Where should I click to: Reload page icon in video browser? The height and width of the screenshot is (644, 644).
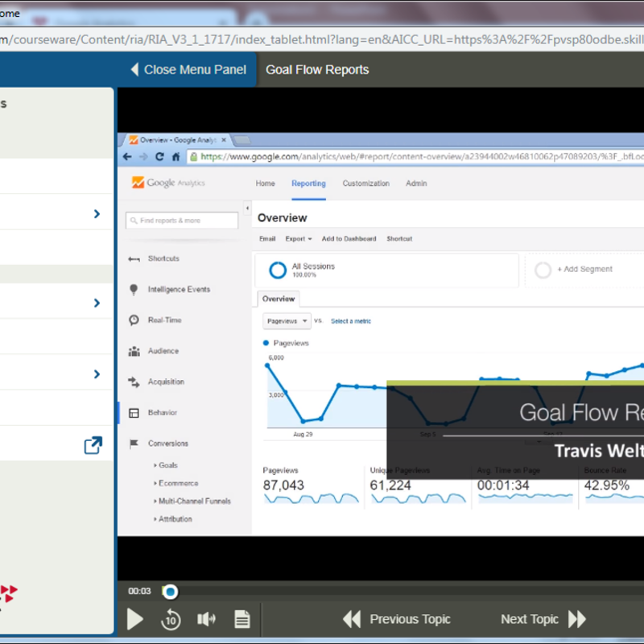[159, 156]
